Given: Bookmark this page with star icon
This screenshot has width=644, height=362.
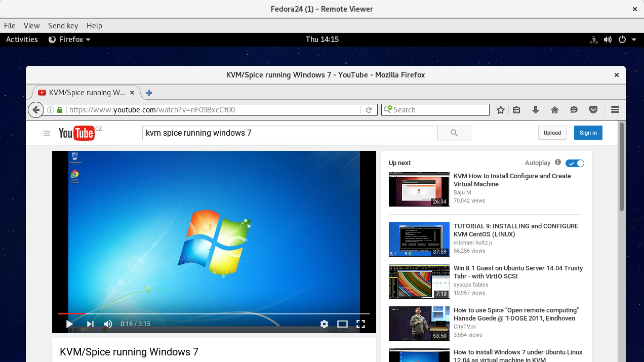Looking at the screenshot, I should pyautogui.click(x=501, y=110).
